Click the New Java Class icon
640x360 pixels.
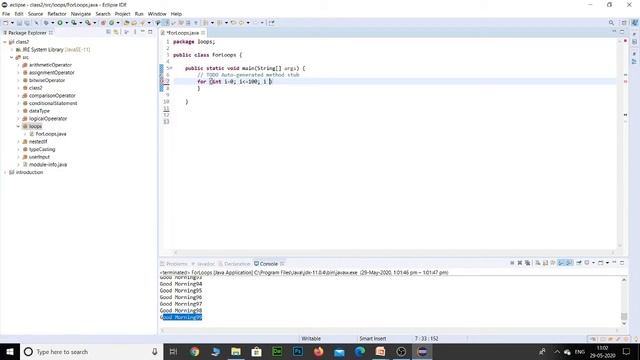[x=111, y=23]
